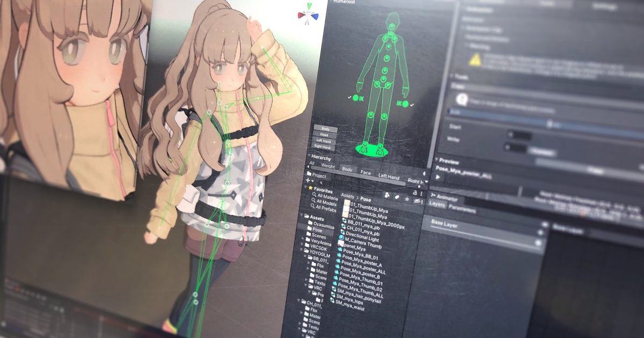Select the Face tab under Hierarchy
Image resolution: width=644 pixels, height=338 pixels.
[365, 173]
